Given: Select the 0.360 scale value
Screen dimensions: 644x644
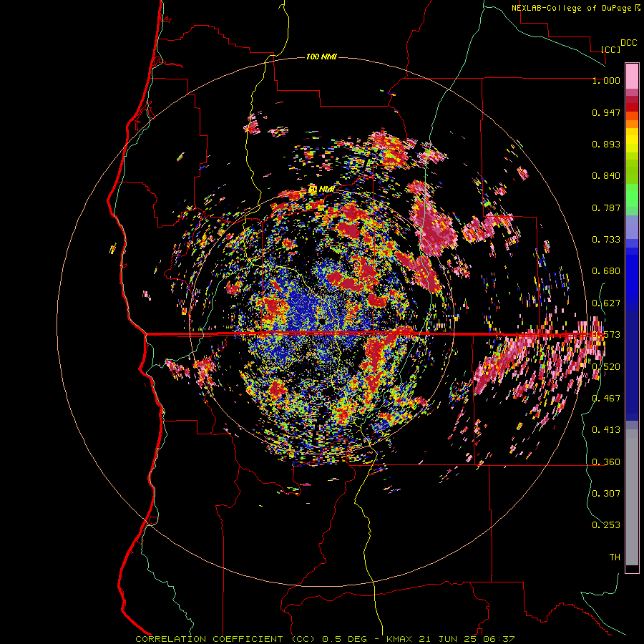Looking at the screenshot, I should click(x=606, y=462).
